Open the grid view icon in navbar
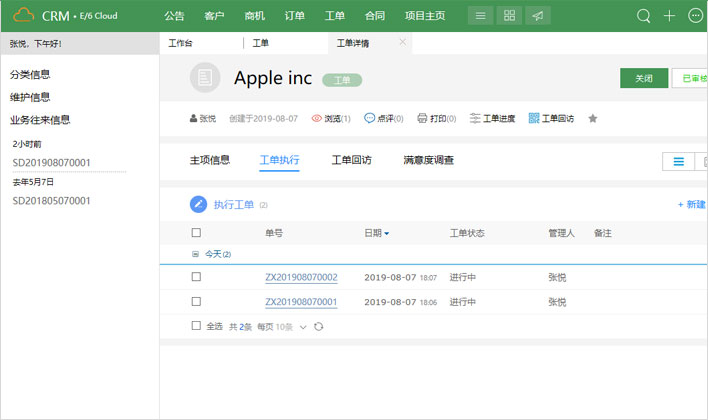The height and width of the screenshot is (420, 708). click(510, 16)
